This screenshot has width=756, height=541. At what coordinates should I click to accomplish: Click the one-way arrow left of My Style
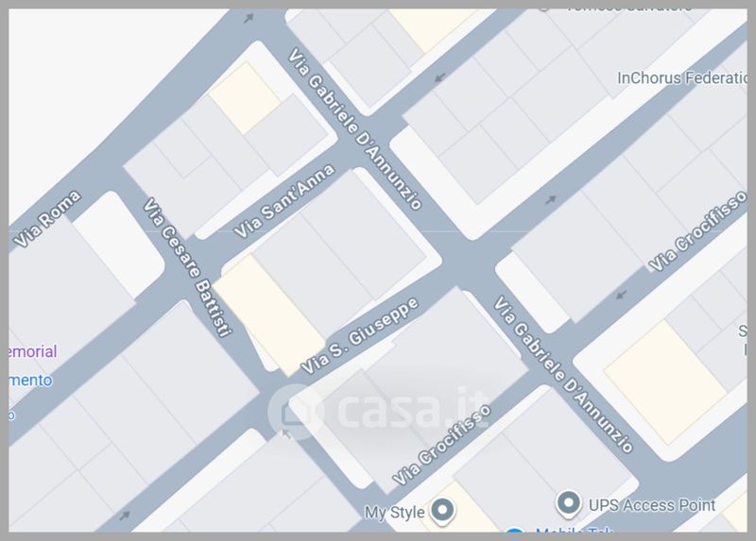(x=125, y=516)
